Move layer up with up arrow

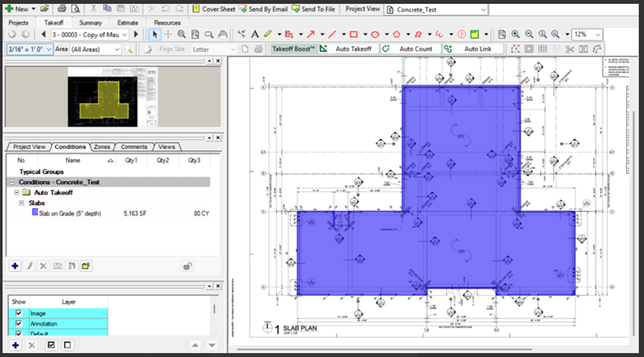coord(195,345)
